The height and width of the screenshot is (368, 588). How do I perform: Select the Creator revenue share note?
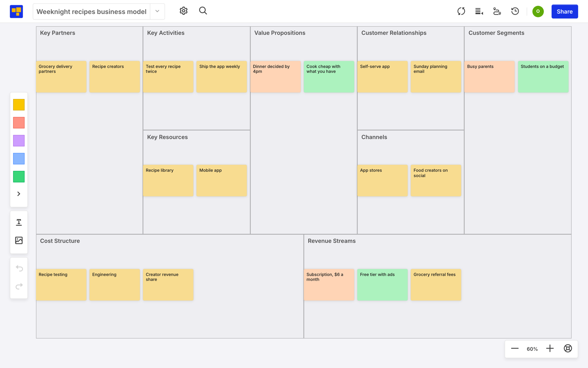pyautogui.click(x=168, y=285)
